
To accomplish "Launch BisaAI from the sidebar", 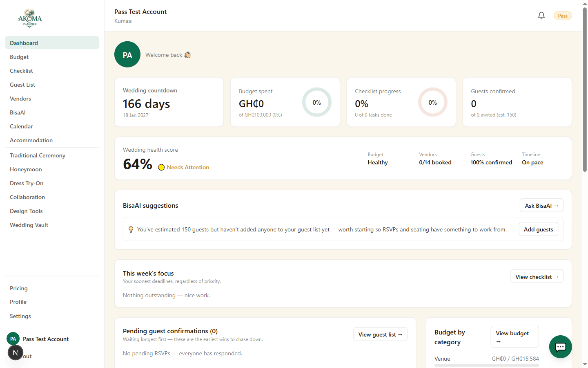I will (x=52, y=112).
